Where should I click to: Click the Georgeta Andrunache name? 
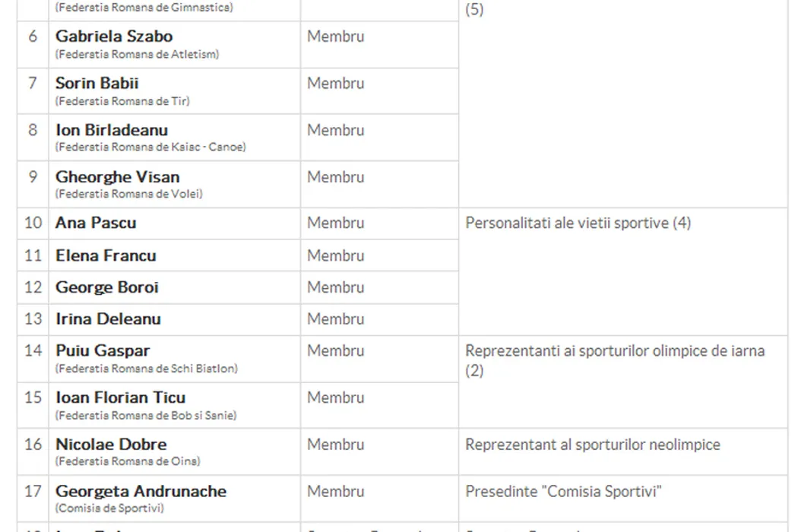coord(141,492)
